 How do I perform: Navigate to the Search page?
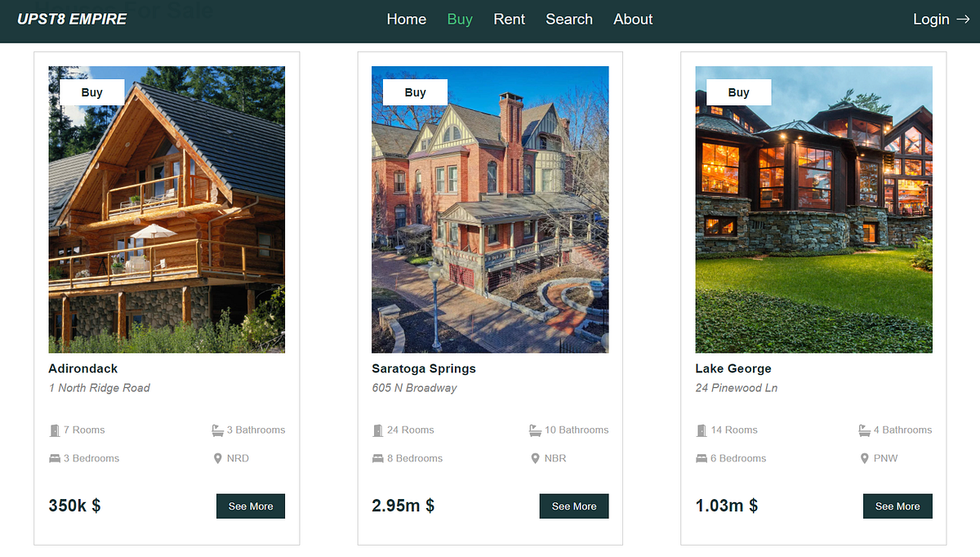point(569,19)
